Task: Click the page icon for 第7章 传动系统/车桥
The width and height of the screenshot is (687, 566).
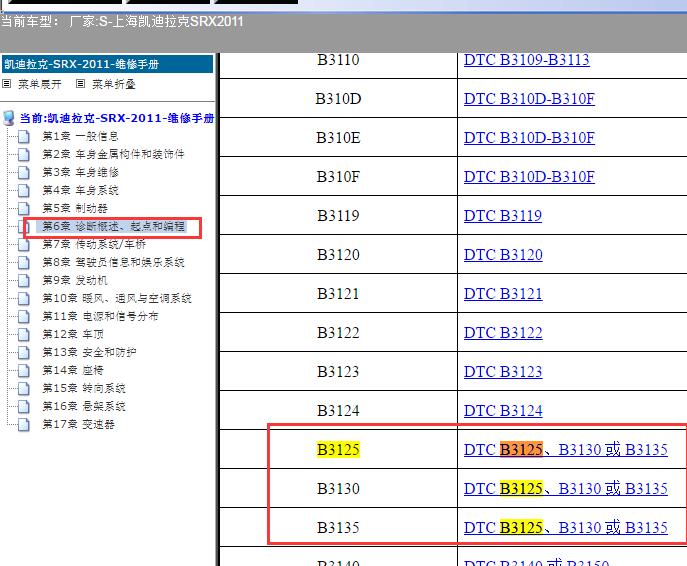Action: (24, 244)
